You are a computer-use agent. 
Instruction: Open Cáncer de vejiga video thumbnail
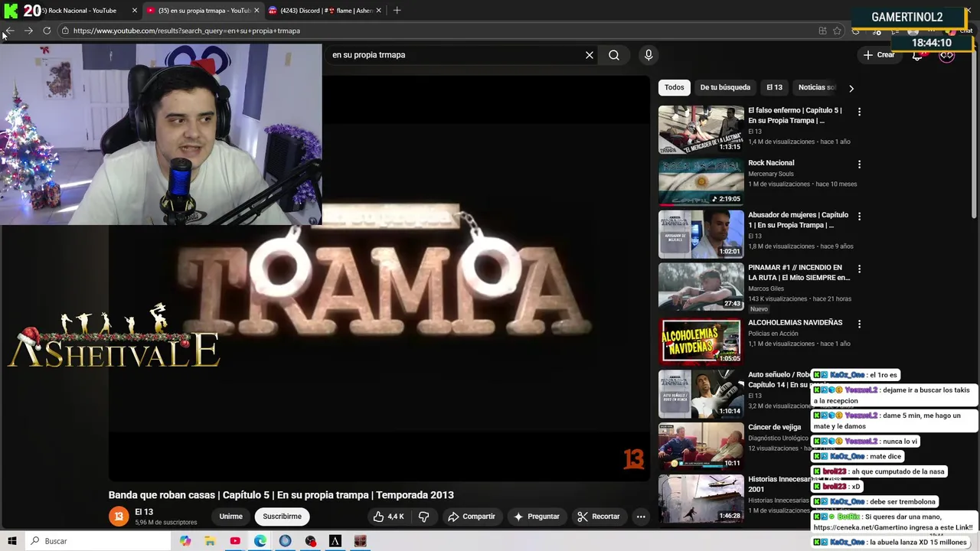coord(701,445)
